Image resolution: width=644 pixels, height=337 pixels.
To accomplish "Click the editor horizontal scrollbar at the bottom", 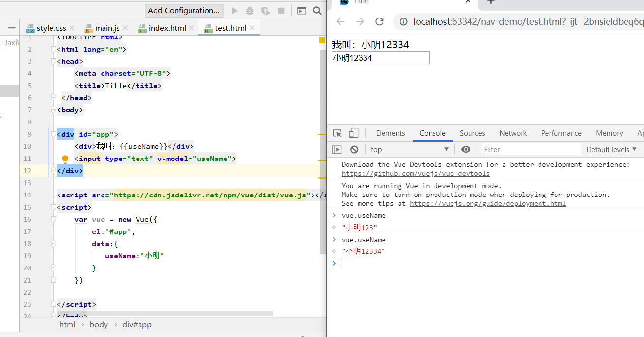I will coord(165,314).
